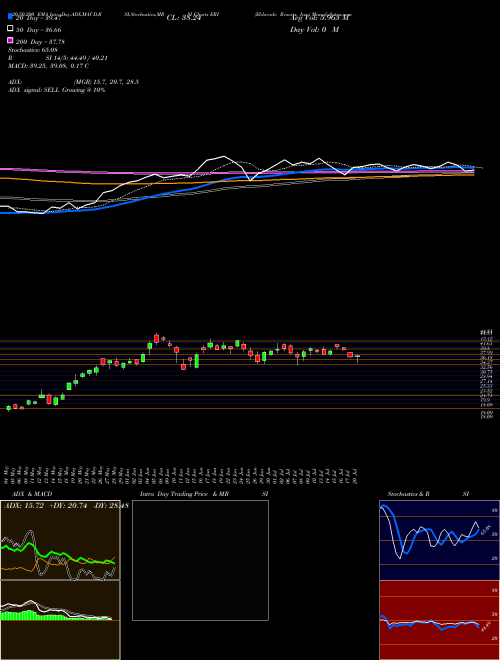Click 'ADX: 15.72 +DY: 20.74' readout
This screenshot has width=500, height=660.
pos(46,504)
